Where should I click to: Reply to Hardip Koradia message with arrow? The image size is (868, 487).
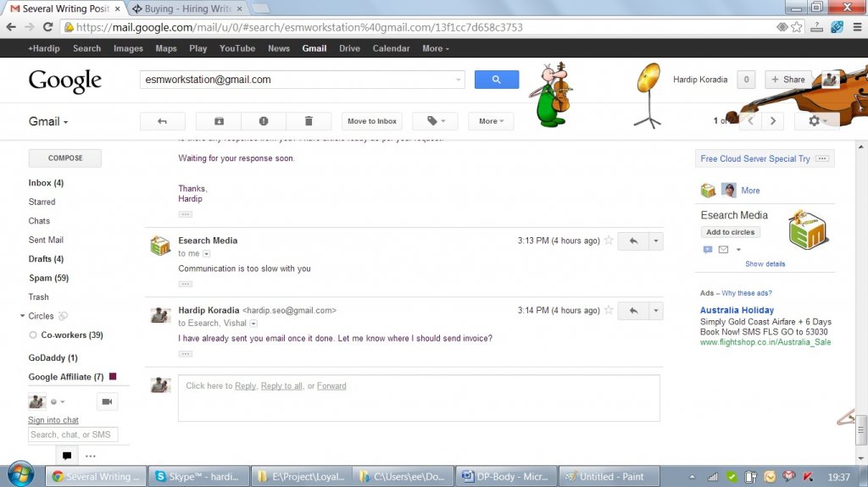[633, 311]
